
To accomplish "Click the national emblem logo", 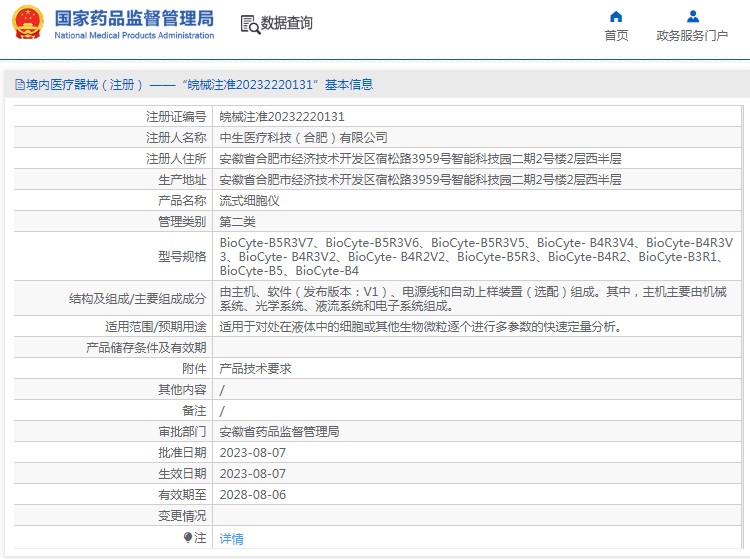I will [x=28, y=22].
